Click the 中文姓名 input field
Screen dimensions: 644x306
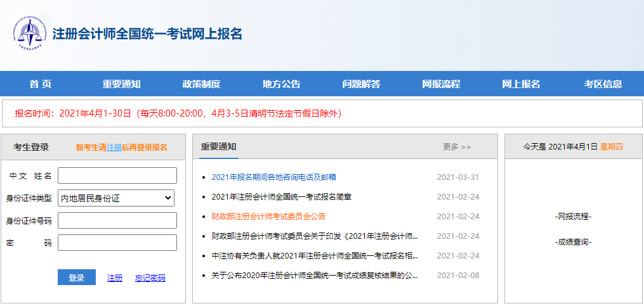117,175
